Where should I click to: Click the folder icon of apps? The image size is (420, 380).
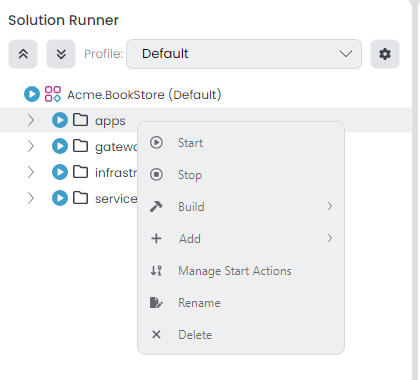pyautogui.click(x=81, y=120)
